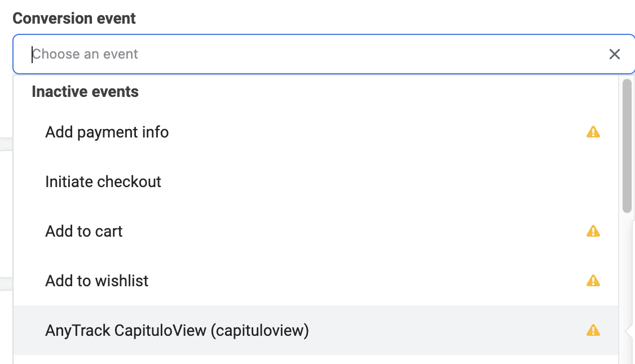Click the warning icon on Add to wishlist row
635x364 pixels.
[x=593, y=280]
